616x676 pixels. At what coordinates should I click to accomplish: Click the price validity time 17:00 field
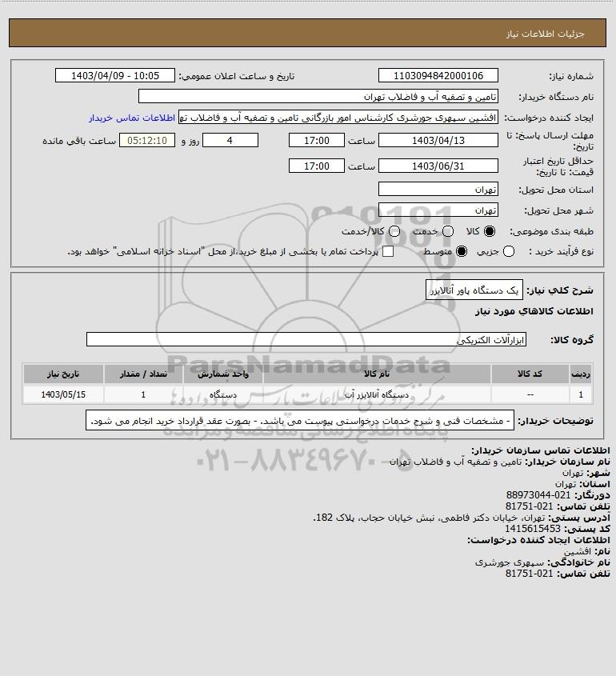(x=317, y=166)
